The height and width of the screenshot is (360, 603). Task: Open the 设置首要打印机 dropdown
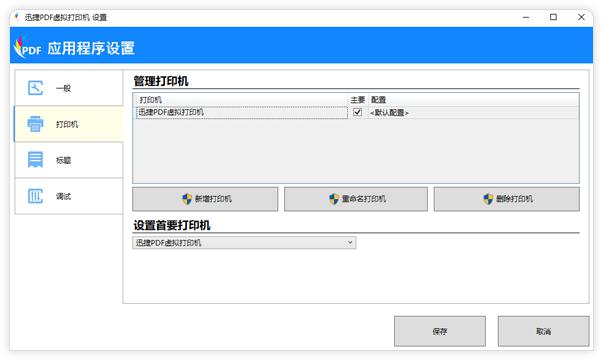(244, 243)
